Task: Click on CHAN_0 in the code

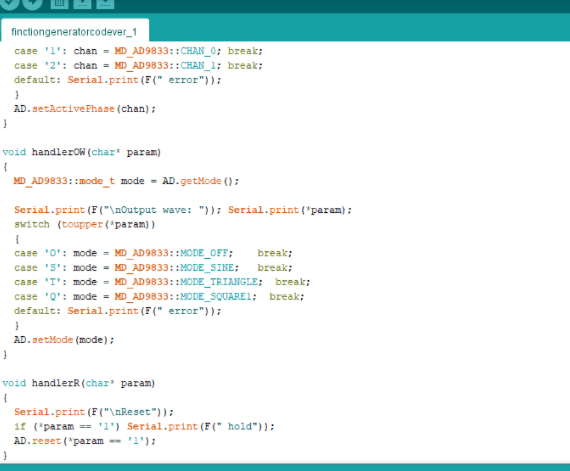Action: tap(198, 51)
